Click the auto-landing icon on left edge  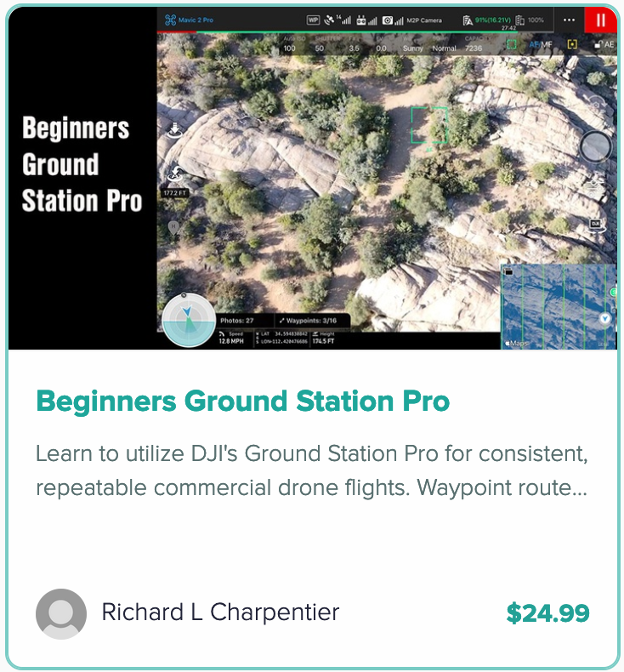click(x=174, y=130)
